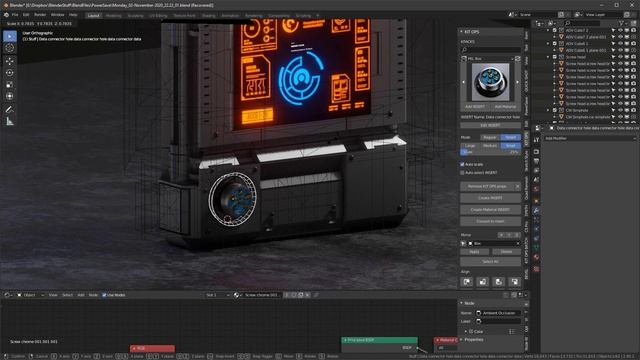
Task: Open the Add Modifier dropdown
Action: [x=590, y=138]
